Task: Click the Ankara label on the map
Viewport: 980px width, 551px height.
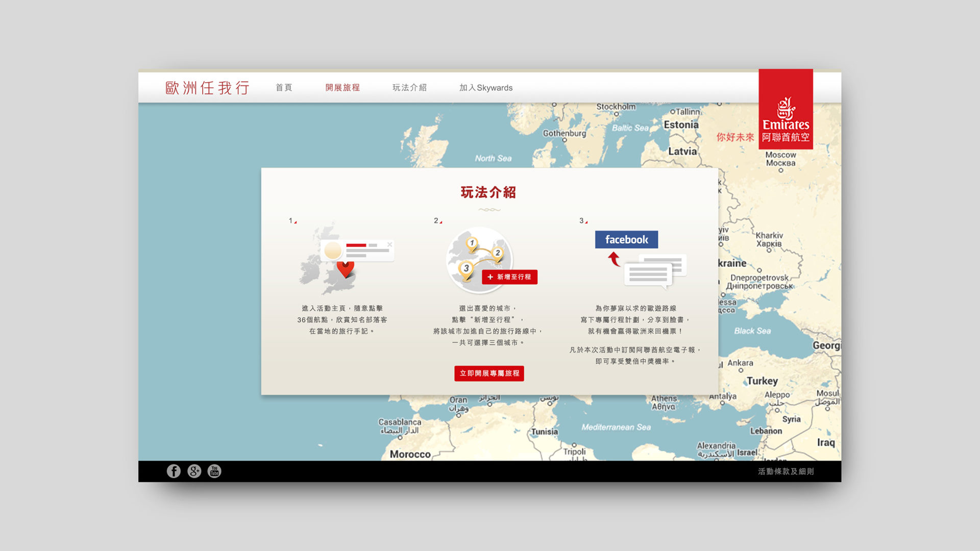Action: (x=740, y=363)
